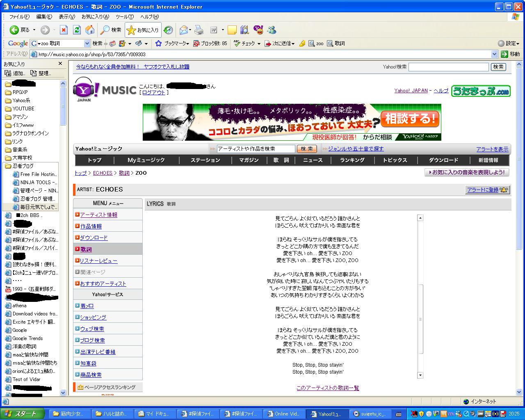Click the 追加 add favorites button
Screen dimensions: 525x420
pyautogui.click(x=15, y=73)
